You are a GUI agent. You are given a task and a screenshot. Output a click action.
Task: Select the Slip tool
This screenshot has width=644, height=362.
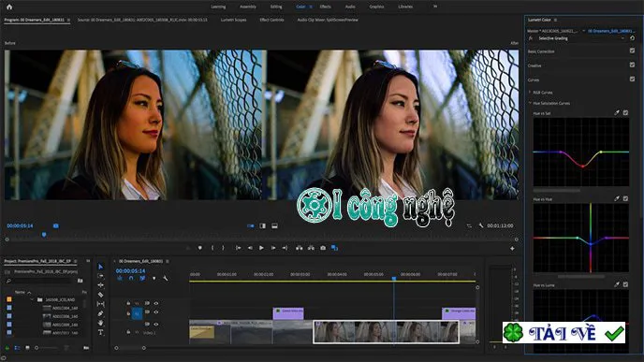tap(101, 304)
